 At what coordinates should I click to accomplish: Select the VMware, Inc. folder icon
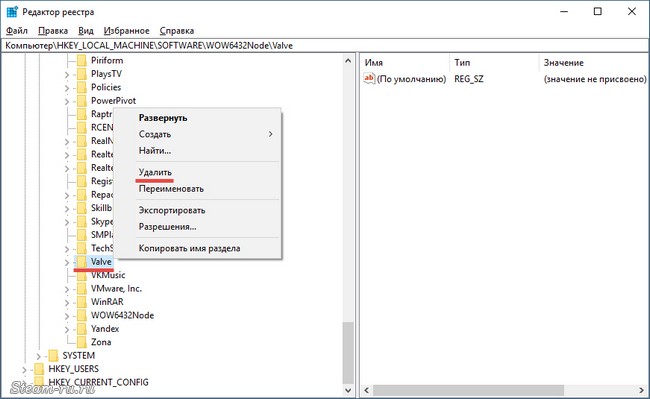[82, 288]
